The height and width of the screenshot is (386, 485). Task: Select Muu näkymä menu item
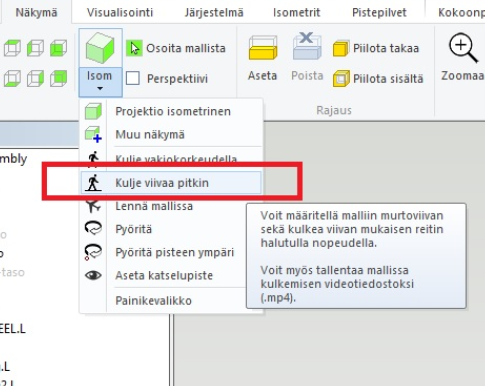[171, 135]
